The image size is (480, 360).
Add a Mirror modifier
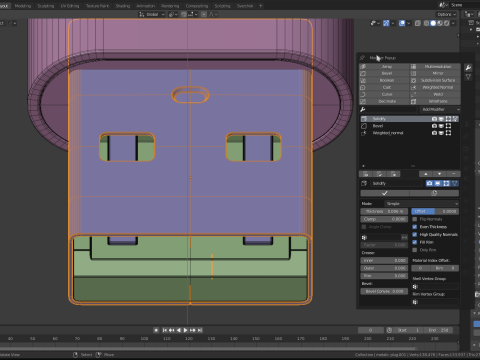[x=435, y=73]
